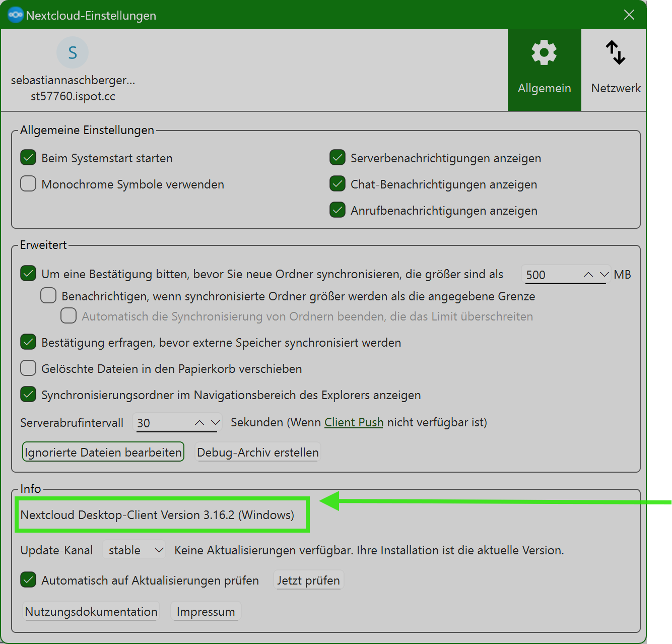The image size is (672, 644).
Task: Select the account avatar with letter S
Action: [73, 52]
